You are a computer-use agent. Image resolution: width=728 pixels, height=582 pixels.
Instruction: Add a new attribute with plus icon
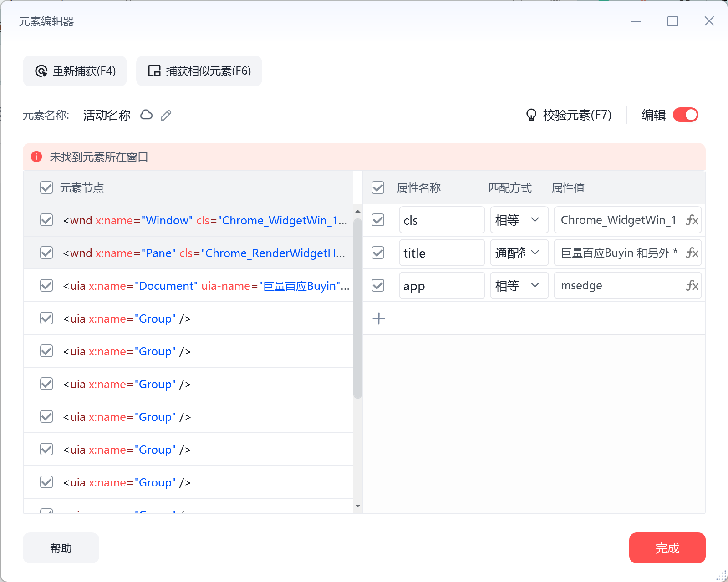pyautogui.click(x=378, y=319)
